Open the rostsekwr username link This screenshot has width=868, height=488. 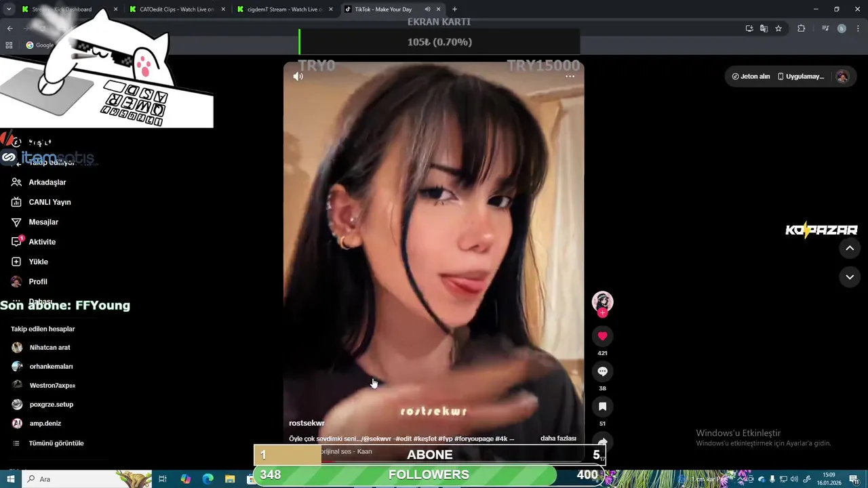tap(307, 423)
